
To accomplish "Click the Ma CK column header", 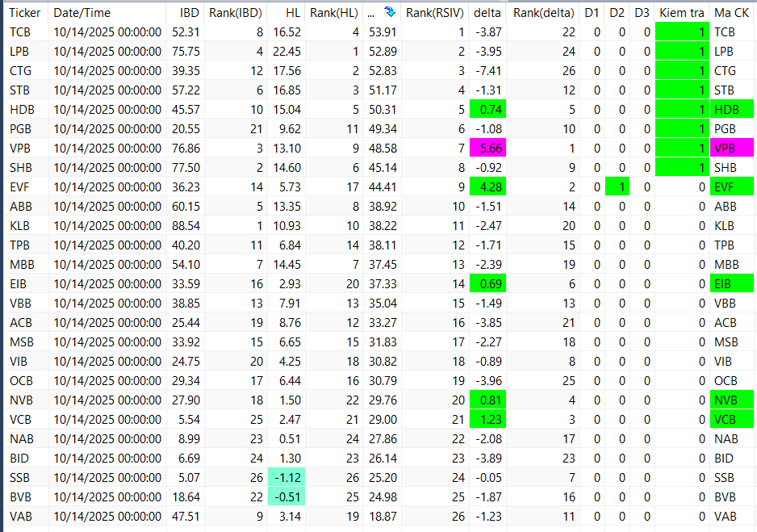I will point(731,13).
